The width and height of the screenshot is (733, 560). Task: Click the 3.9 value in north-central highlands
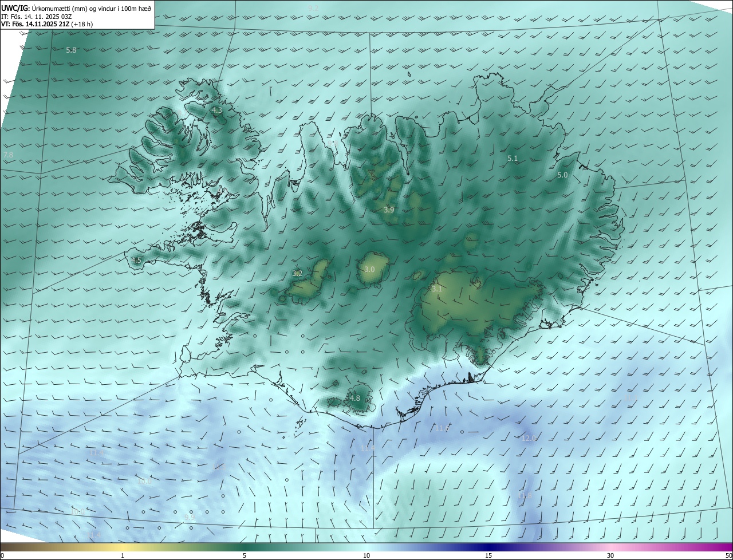(x=389, y=210)
